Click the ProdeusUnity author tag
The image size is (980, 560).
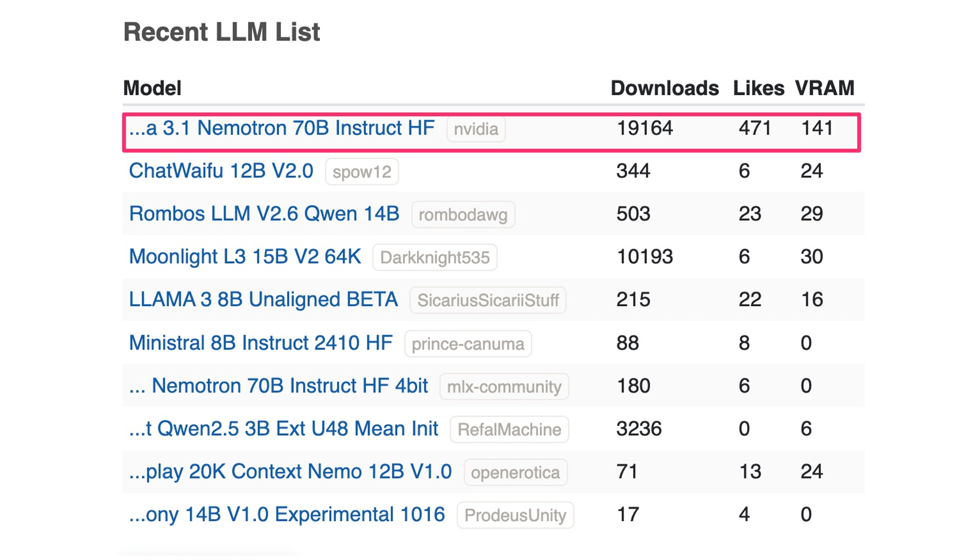[515, 515]
